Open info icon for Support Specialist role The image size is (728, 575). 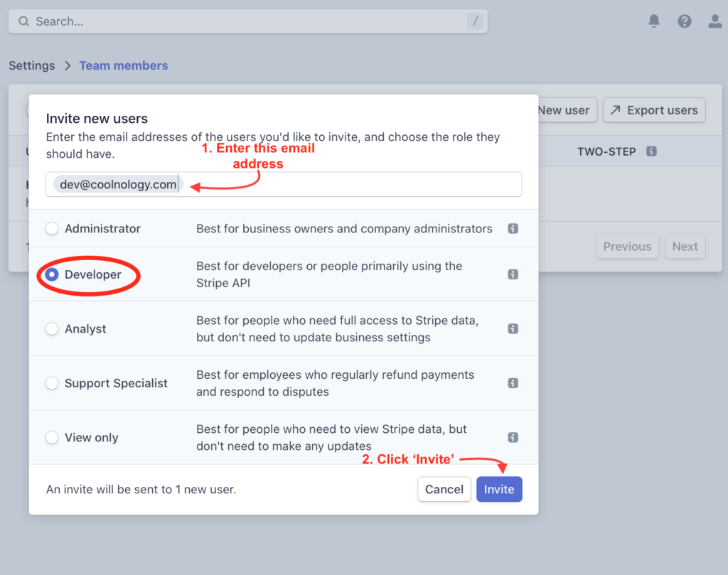(513, 383)
